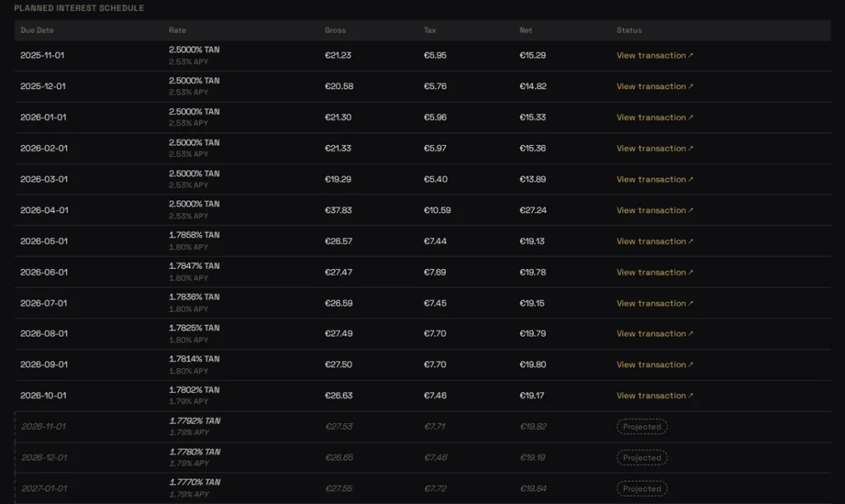Select the 1.7858% TAN rate
845x504 pixels.
click(x=194, y=235)
